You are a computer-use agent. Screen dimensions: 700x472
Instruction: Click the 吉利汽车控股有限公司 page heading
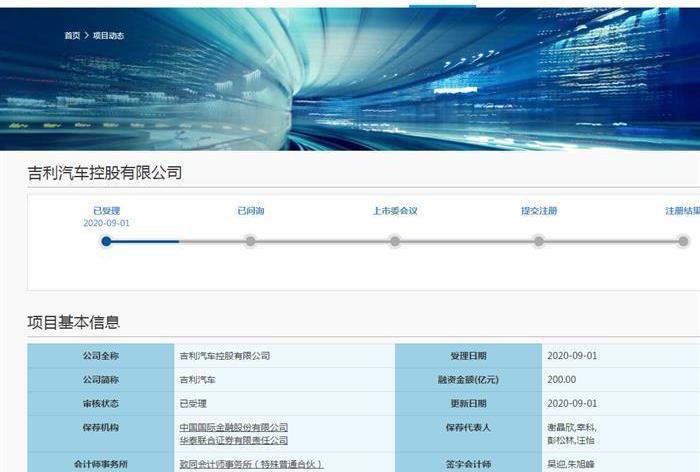[x=105, y=173]
